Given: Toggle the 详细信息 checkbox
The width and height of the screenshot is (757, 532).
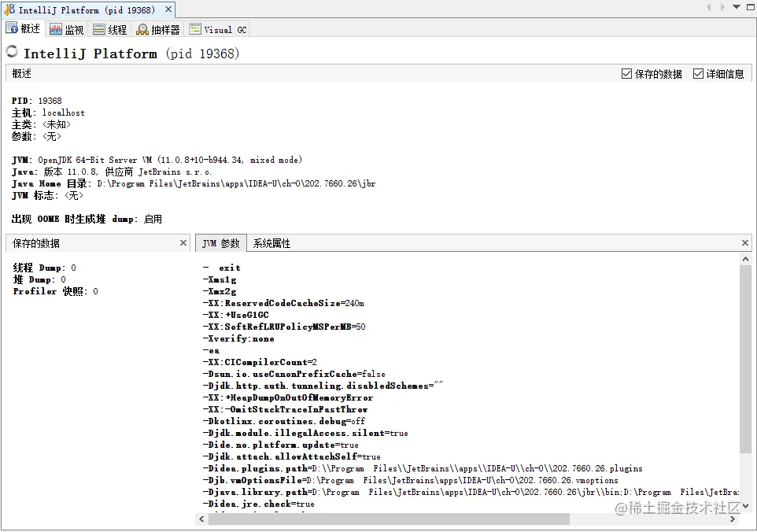Looking at the screenshot, I should 698,74.
